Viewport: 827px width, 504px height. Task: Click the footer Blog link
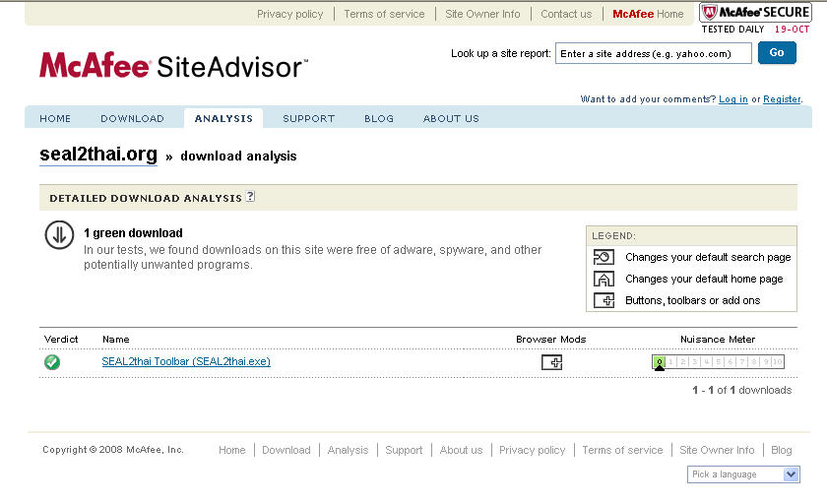tap(782, 450)
